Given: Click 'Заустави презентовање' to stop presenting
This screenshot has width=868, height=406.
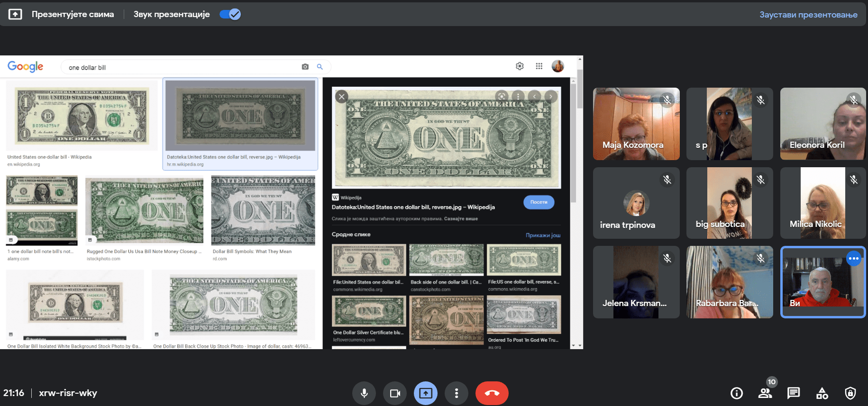Looking at the screenshot, I should tap(808, 15).
